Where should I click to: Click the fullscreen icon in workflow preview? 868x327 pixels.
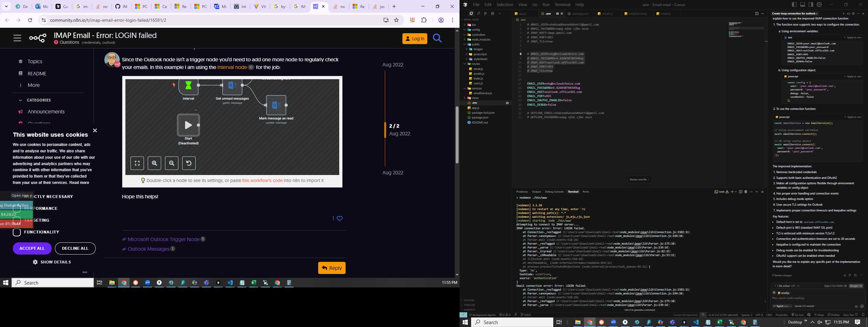click(x=137, y=163)
